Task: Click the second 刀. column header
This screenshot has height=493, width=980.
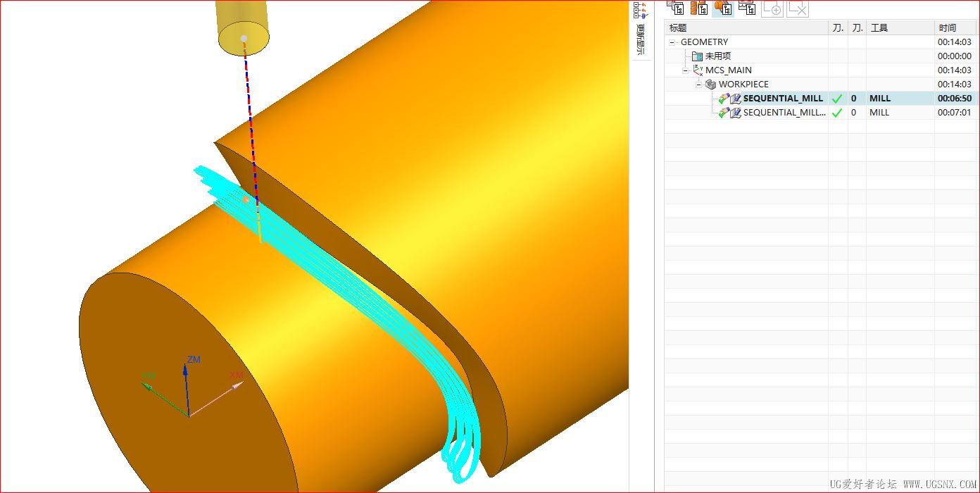Action: 857,28
